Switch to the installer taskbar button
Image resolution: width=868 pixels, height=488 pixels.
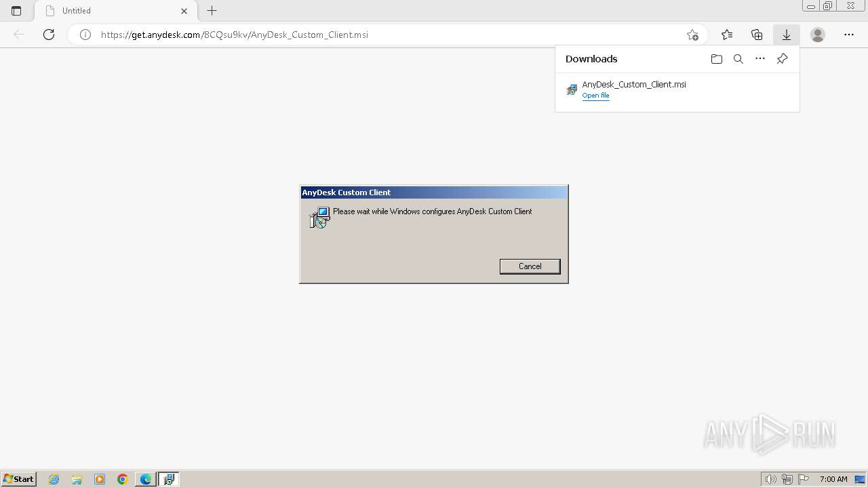[169, 479]
